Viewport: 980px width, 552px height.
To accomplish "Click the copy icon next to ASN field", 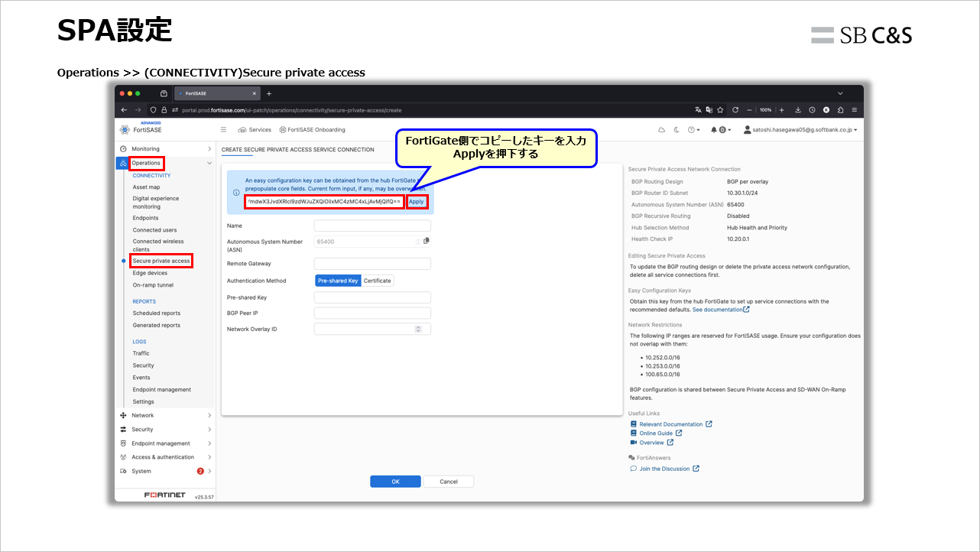I will pyautogui.click(x=427, y=241).
